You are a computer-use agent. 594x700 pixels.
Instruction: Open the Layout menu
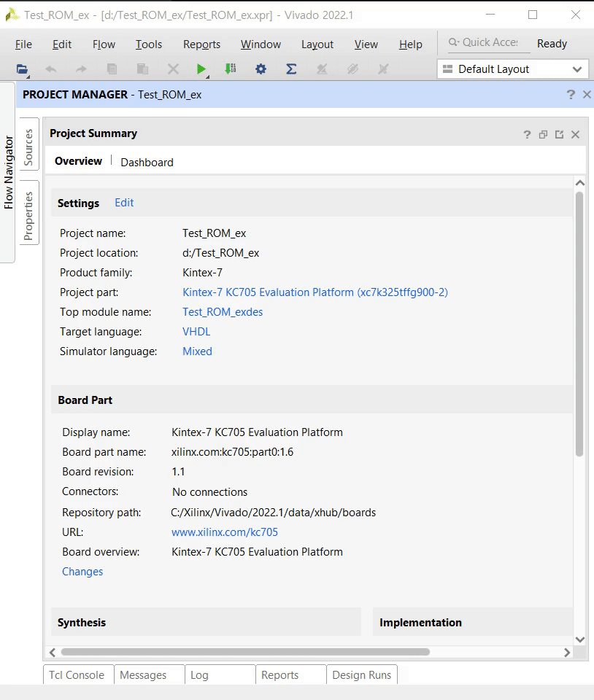317,44
